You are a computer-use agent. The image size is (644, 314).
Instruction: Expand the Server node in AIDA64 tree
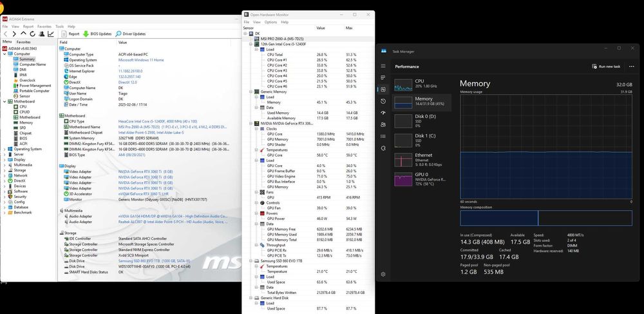[5, 155]
